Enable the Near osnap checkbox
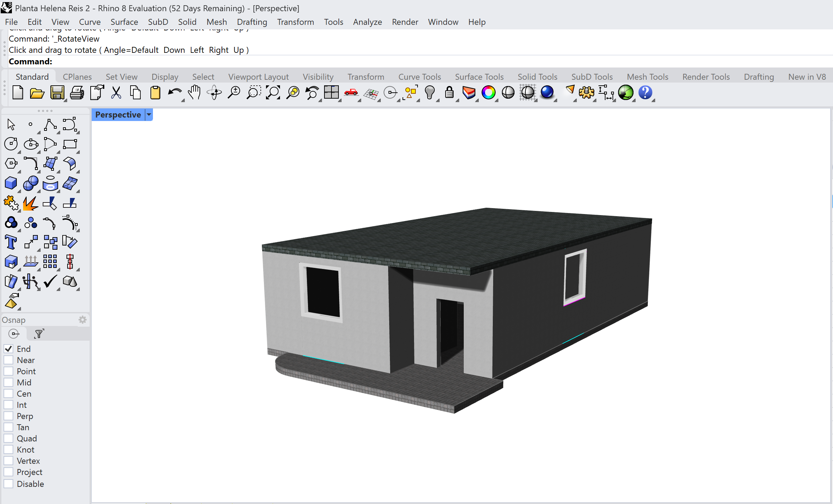Screen dimensions: 833x504 click(x=9, y=360)
